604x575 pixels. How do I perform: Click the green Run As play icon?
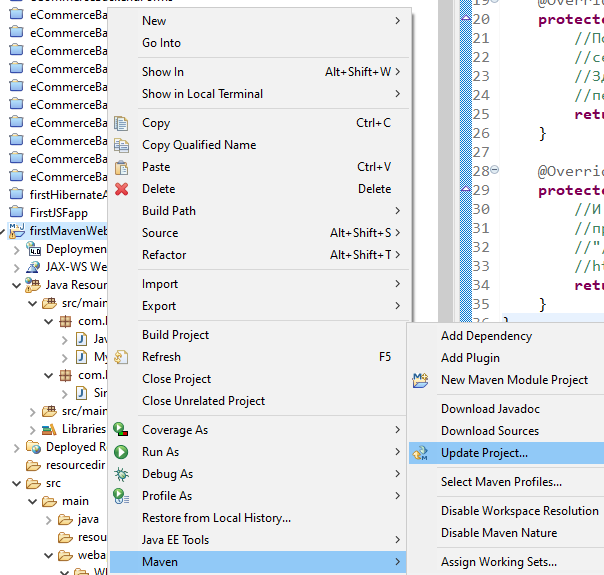121,452
